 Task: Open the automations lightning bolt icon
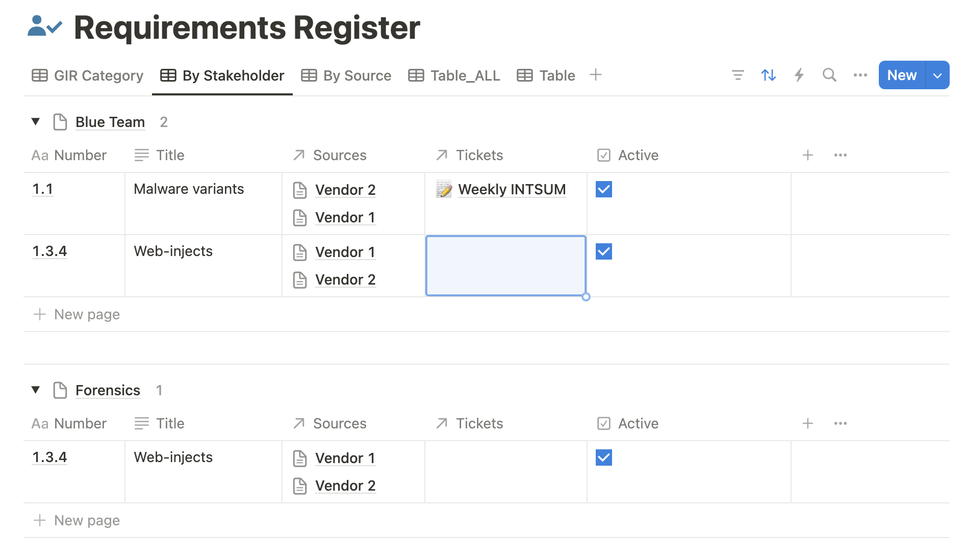tap(799, 75)
